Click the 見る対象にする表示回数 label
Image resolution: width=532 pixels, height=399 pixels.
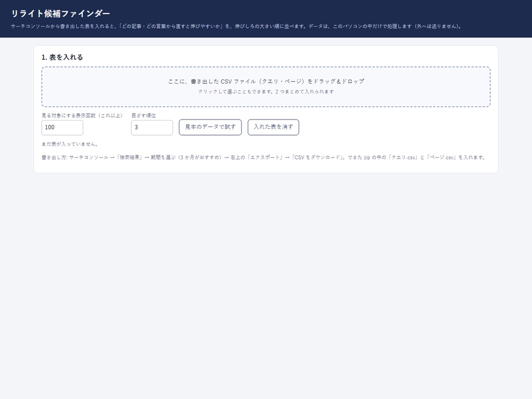(x=82, y=115)
